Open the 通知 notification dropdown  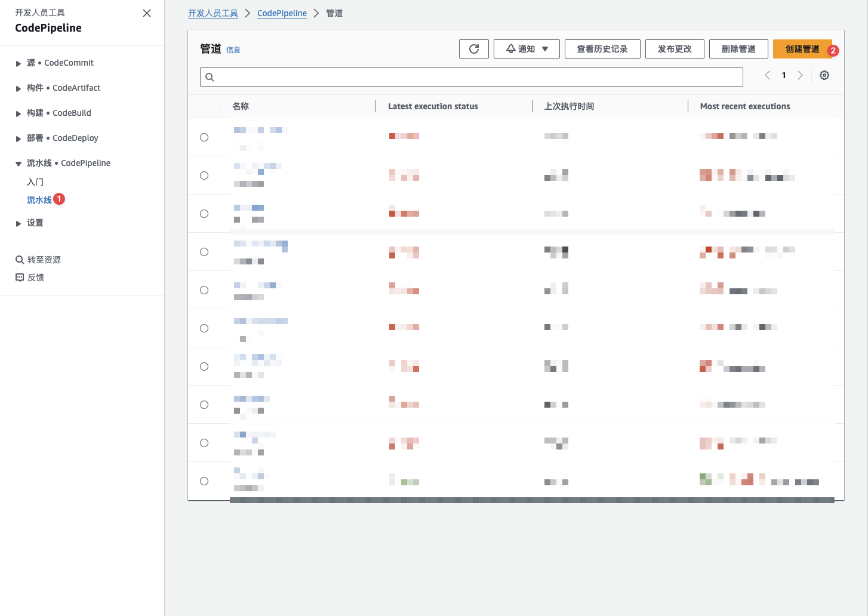[527, 49]
